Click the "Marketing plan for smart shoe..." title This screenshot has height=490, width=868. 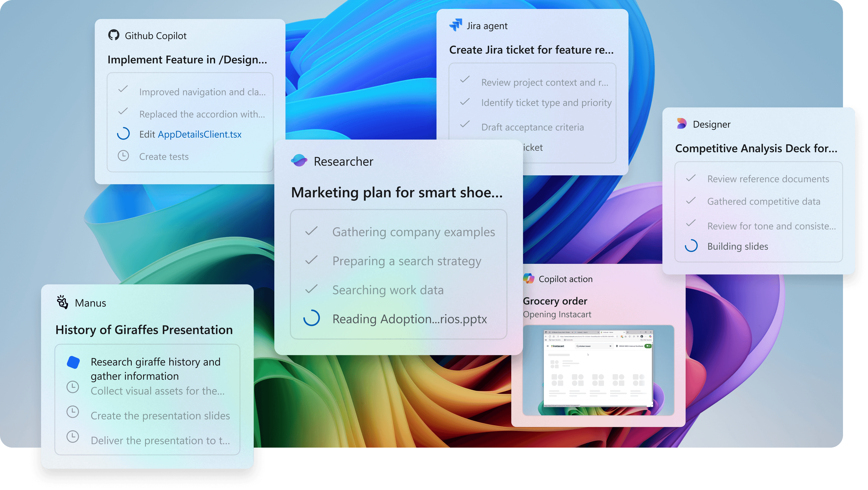397,192
